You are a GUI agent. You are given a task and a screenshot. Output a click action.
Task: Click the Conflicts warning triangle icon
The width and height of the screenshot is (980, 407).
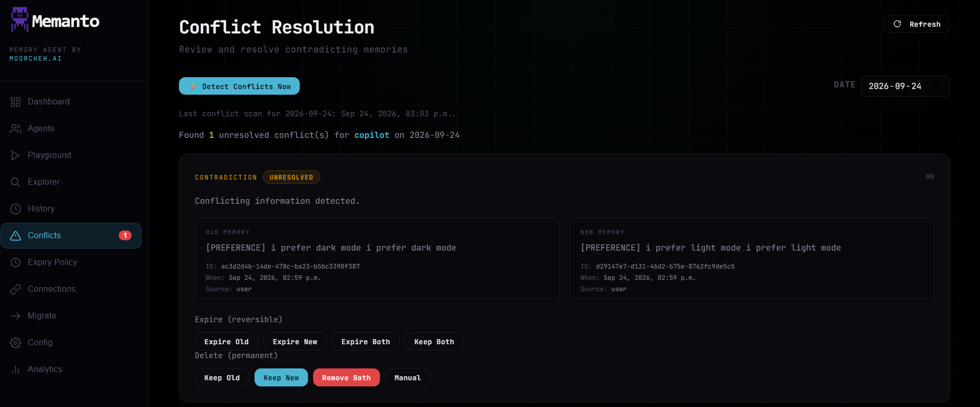click(15, 236)
